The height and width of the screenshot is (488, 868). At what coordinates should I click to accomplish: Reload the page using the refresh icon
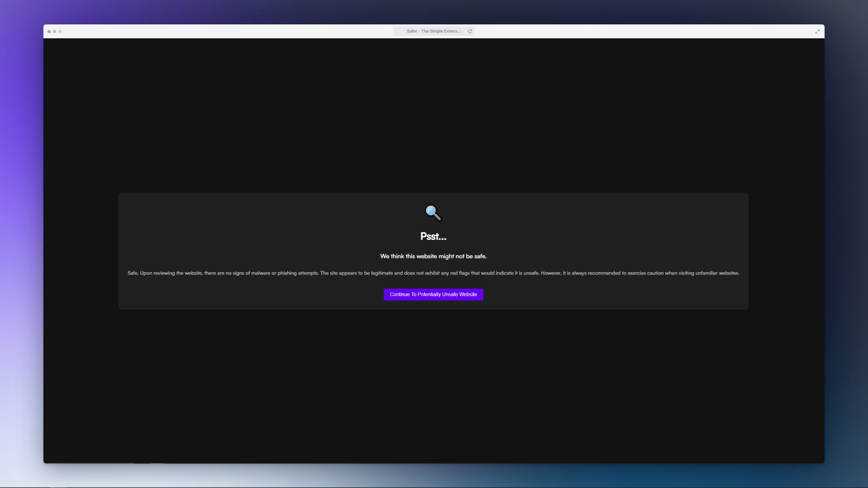(470, 31)
